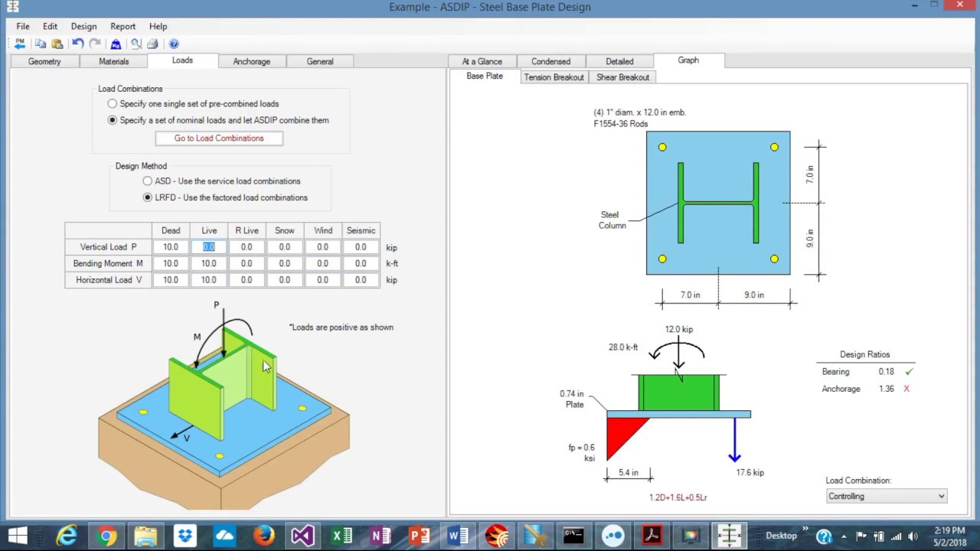Switch to the Anchorage tab
Image resolution: width=980 pixels, height=551 pixels.
pyautogui.click(x=251, y=61)
